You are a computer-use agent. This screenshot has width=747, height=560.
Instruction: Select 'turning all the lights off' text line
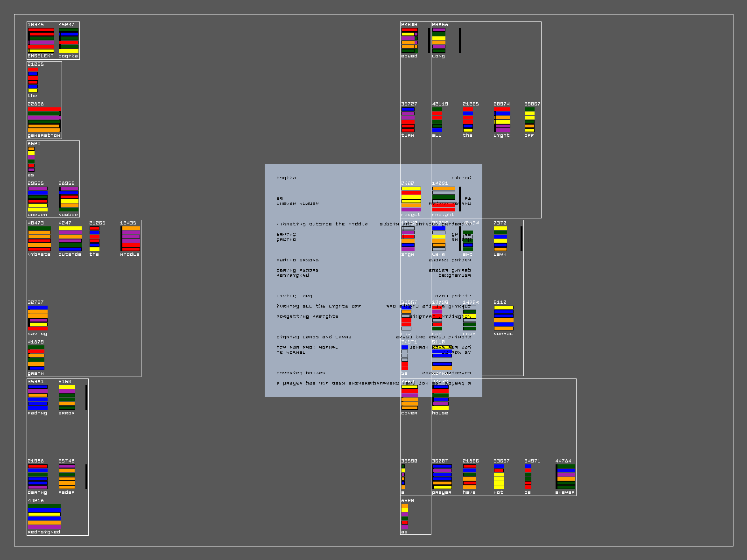coord(318,306)
